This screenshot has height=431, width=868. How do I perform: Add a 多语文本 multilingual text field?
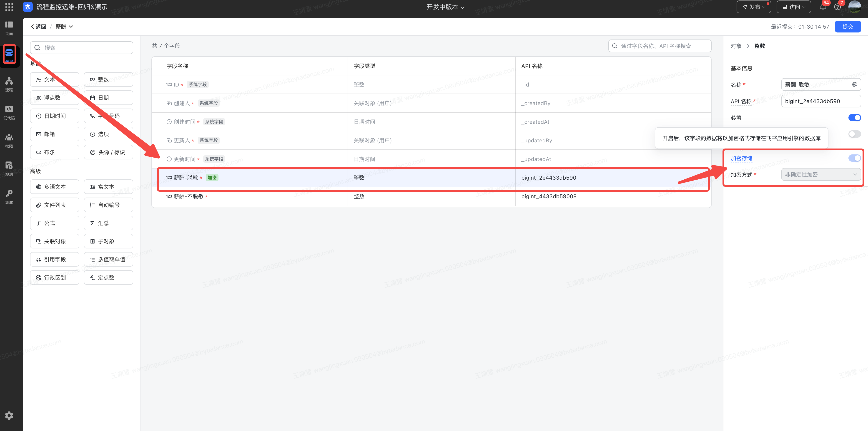point(55,187)
